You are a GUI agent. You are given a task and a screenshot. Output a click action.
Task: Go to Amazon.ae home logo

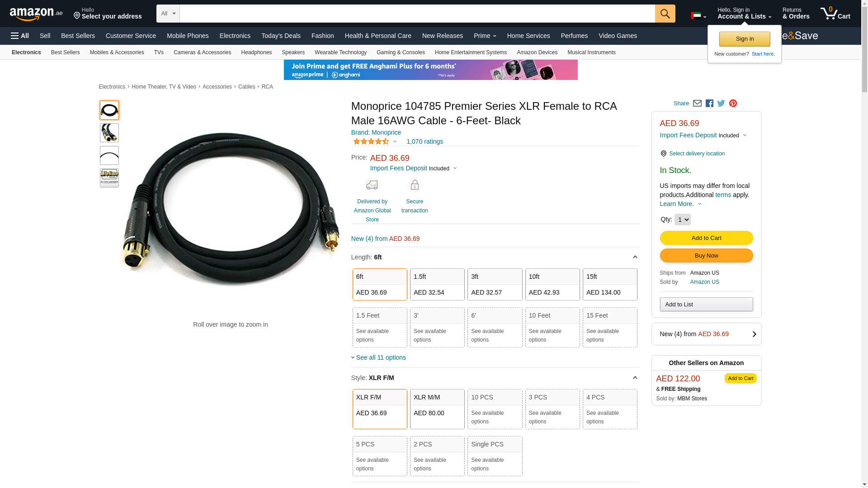(36, 14)
